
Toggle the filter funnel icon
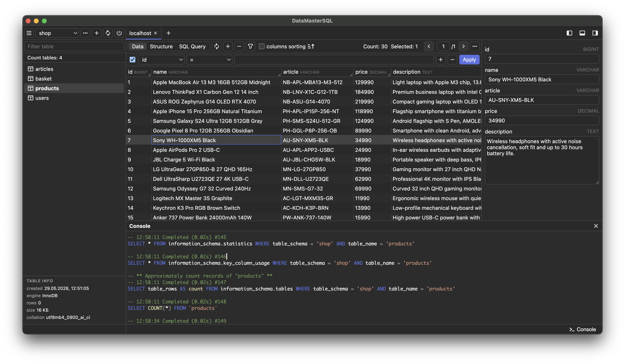(250, 46)
